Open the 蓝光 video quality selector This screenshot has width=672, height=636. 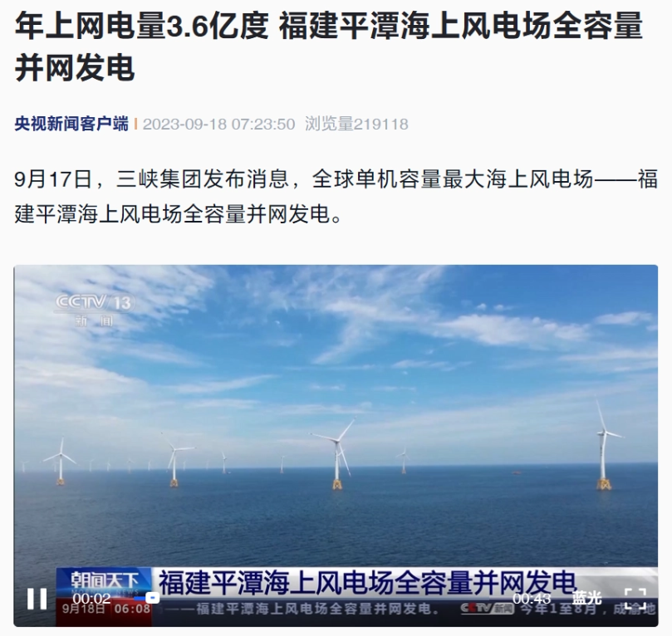click(x=586, y=598)
